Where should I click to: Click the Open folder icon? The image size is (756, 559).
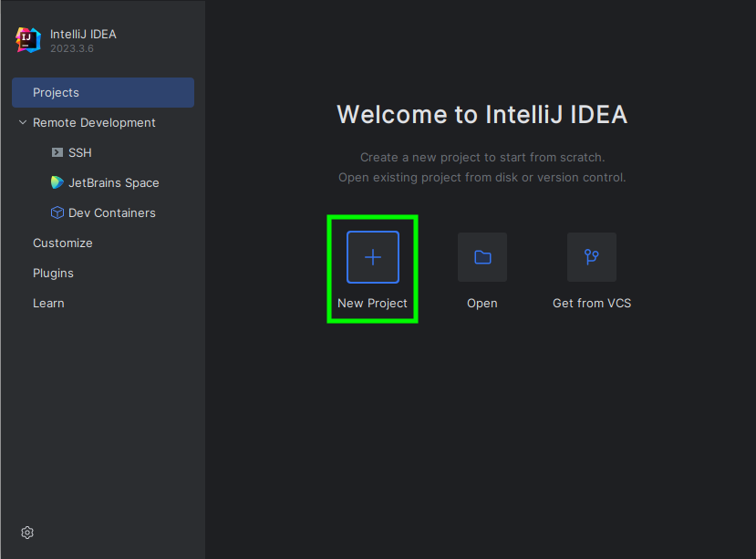482,256
